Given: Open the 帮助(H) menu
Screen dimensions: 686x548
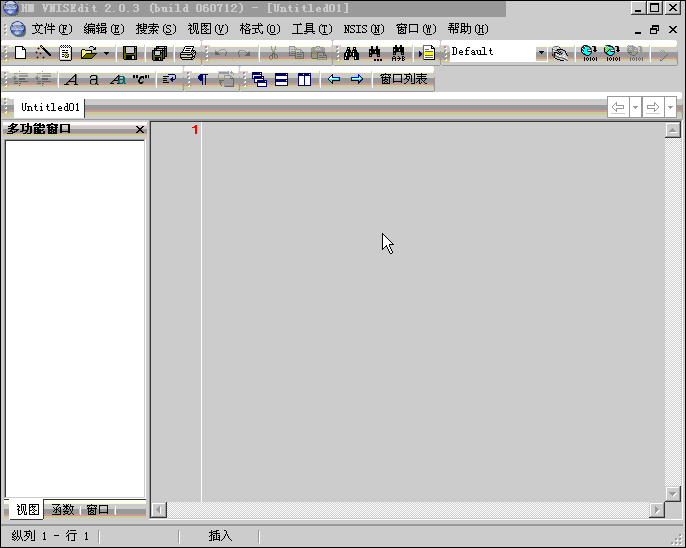Looking at the screenshot, I should click(468, 29).
